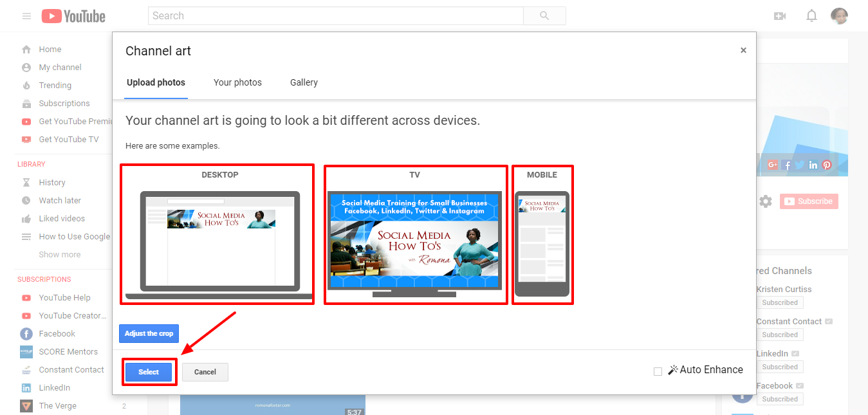Click the Google+ icon on banner

pos(773,165)
